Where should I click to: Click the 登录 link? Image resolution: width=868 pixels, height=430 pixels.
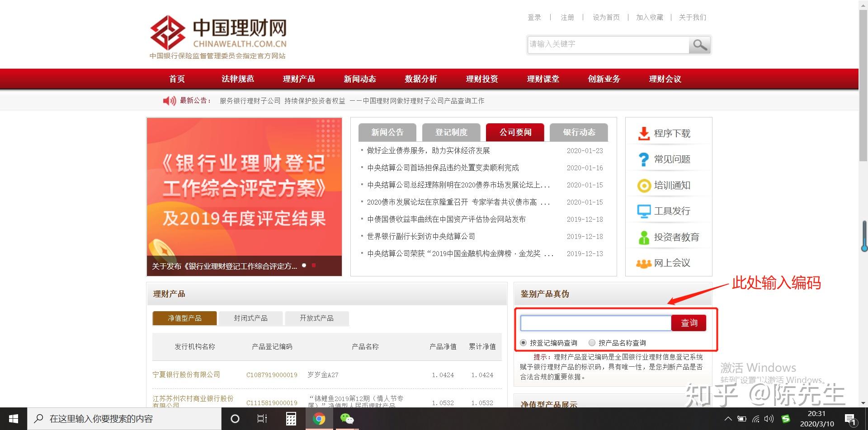coord(534,17)
